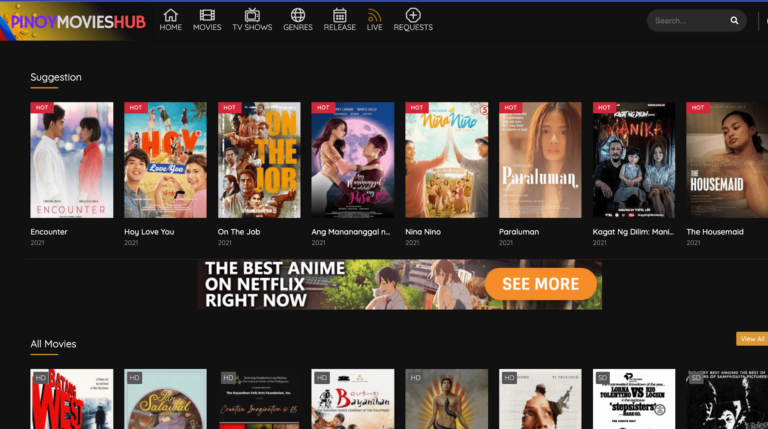
Task: Click the Requests plus icon
Action: tap(413, 16)
